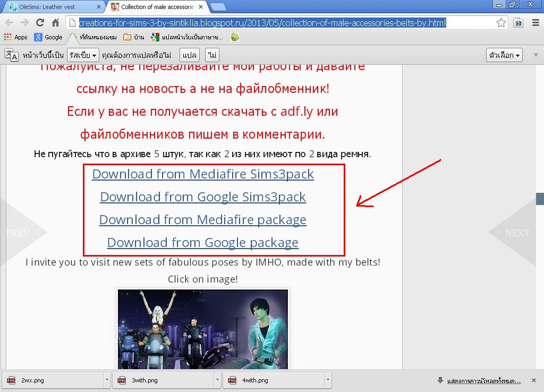Expand options arrow for 3with.png download
This screenshot has height=392, width=544.
coord(217,380)
